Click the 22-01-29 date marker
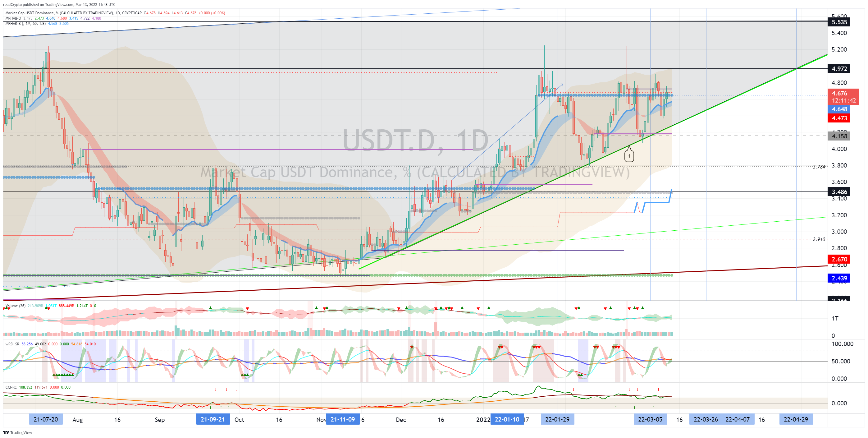The image size is (868, 438). tap(557, 419)
